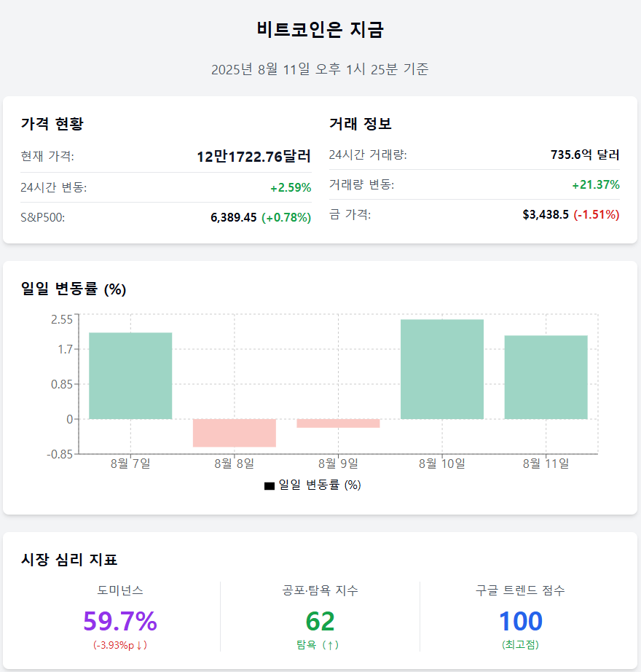This screenshot has height=672, width=641.
Task: Click the S&P500 label
Action: tap(43, 217)
